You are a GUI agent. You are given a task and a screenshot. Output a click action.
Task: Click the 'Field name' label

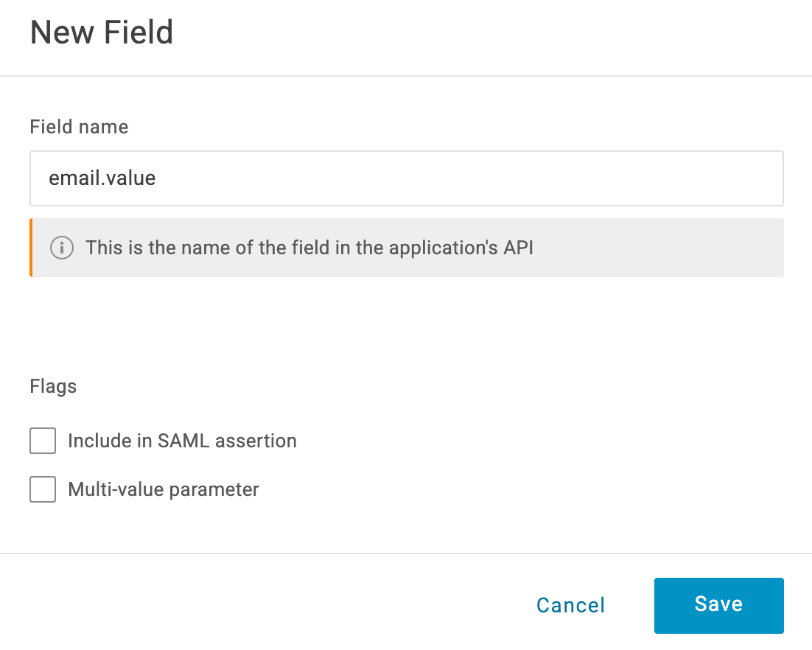(79, 127)
